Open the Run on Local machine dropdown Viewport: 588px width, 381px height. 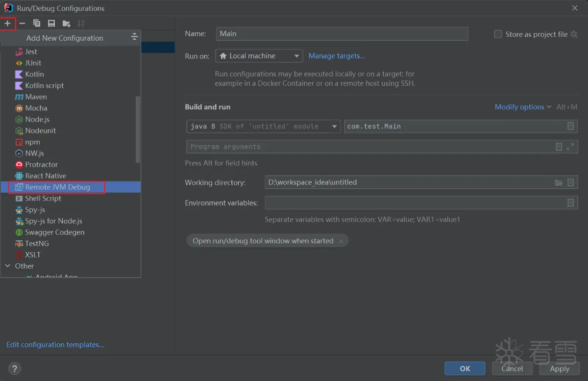click(x=259, y=56)
